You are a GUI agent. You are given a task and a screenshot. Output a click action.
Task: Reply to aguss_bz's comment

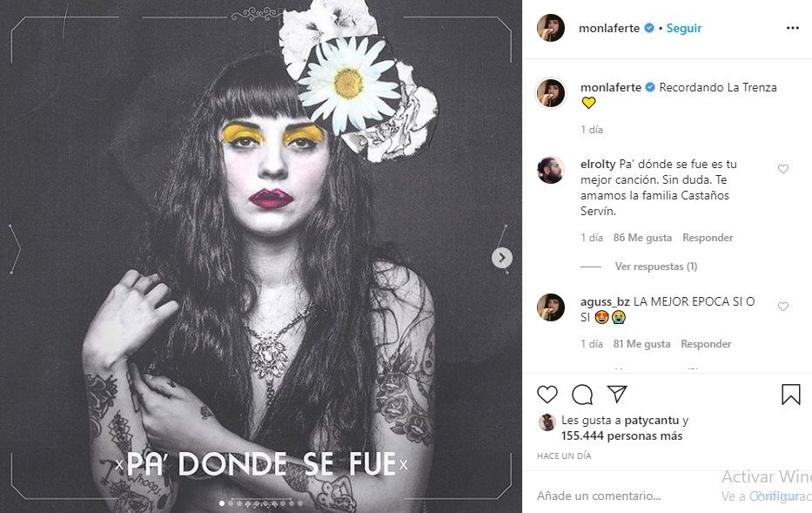click(x=706, y=344)
